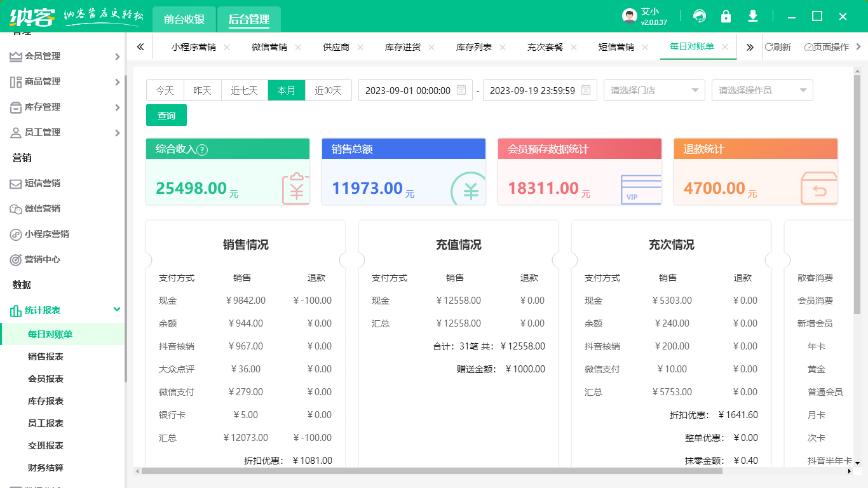868x488 pixels.
Task: Click the 查询 query button
Action: 166,115
